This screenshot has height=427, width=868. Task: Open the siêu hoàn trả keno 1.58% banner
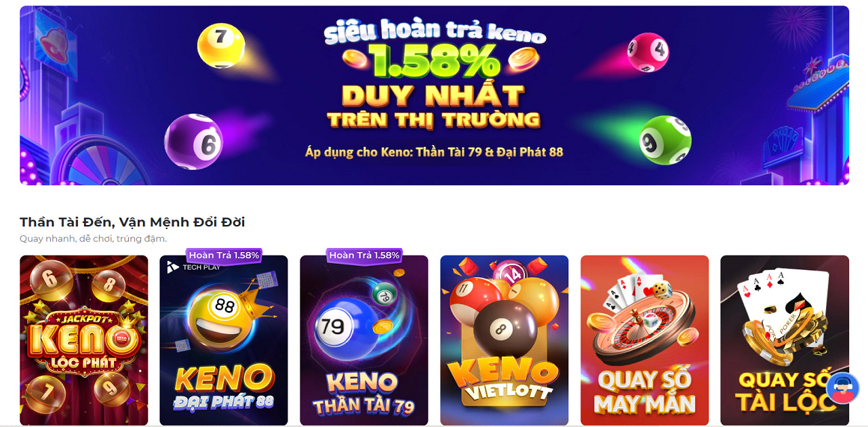[434, 96]
